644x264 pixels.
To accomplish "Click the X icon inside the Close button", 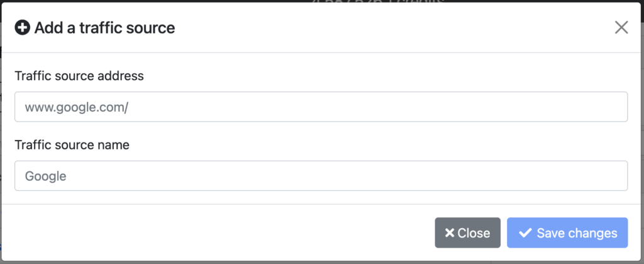I will [450, 233].
